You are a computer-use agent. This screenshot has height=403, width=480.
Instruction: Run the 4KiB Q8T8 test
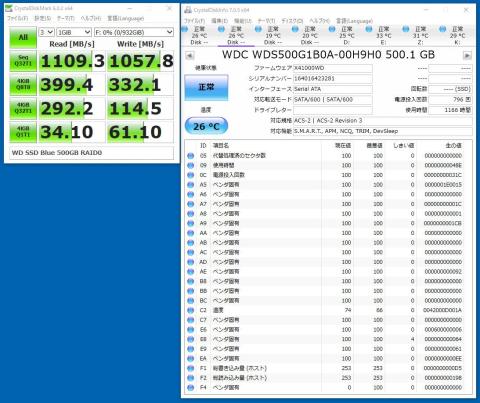click(23, 84)
